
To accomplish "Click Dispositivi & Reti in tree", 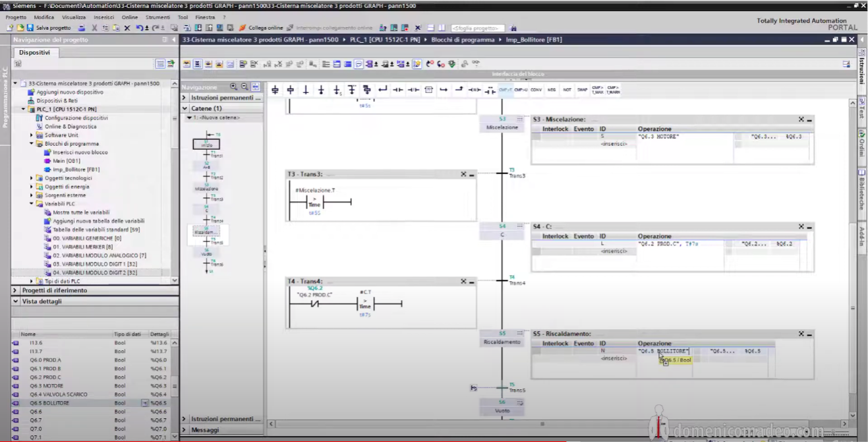I will 57,101.
